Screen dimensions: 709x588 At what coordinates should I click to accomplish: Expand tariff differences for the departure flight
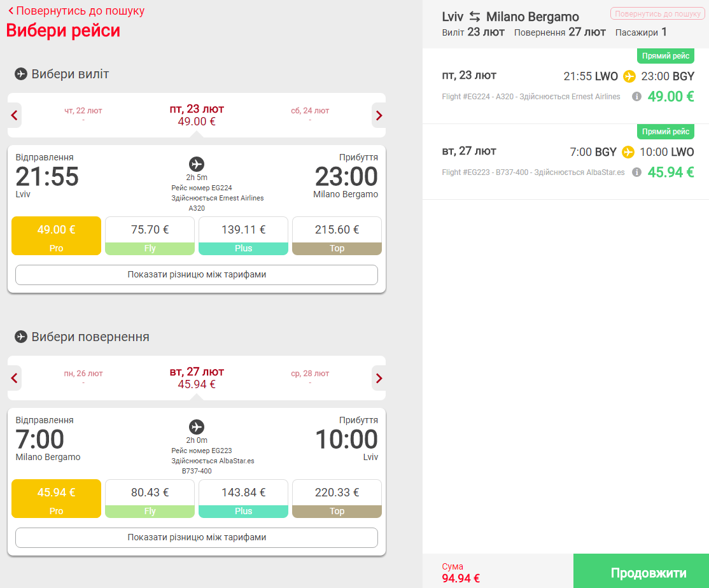click(197, 275)
